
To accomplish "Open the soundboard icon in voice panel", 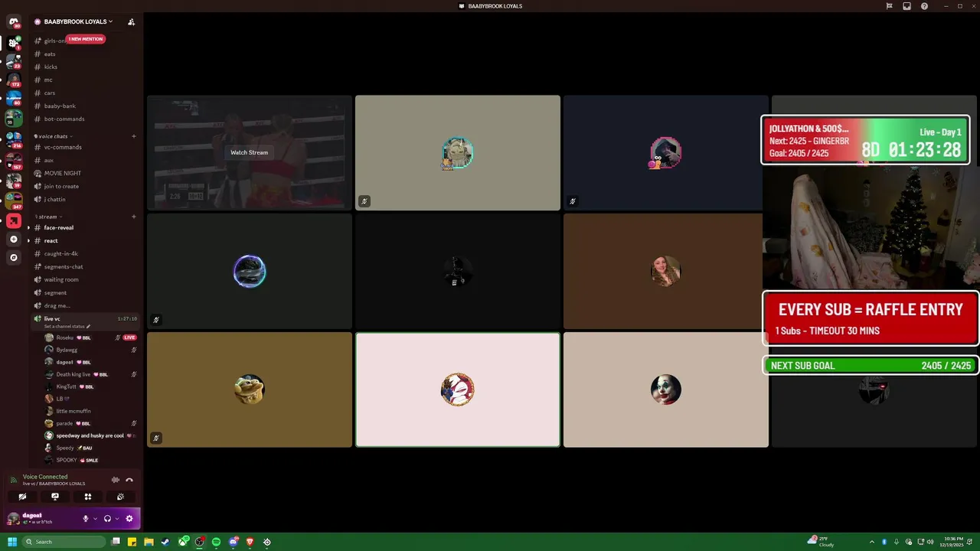I will [x=121, y=497].
